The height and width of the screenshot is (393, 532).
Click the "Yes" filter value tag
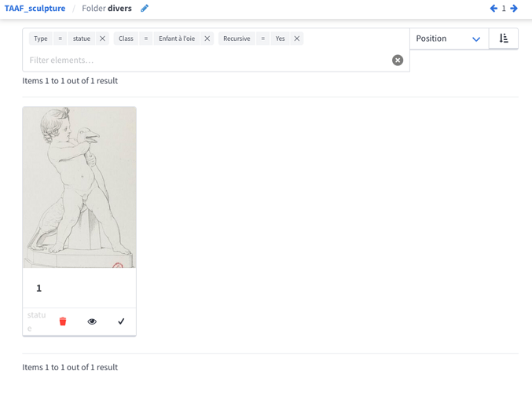click(280, 39)
